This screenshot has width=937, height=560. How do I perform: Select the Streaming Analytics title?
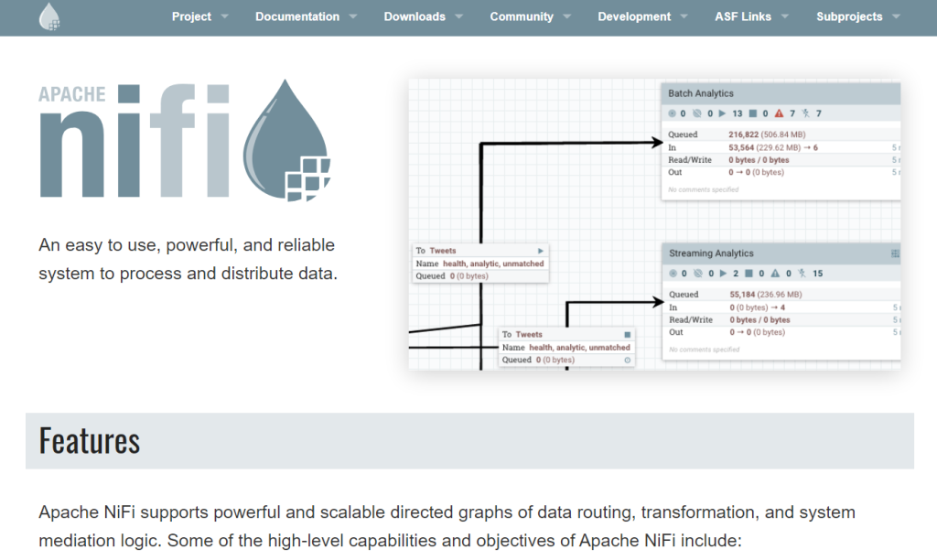[x=711, y=253]
